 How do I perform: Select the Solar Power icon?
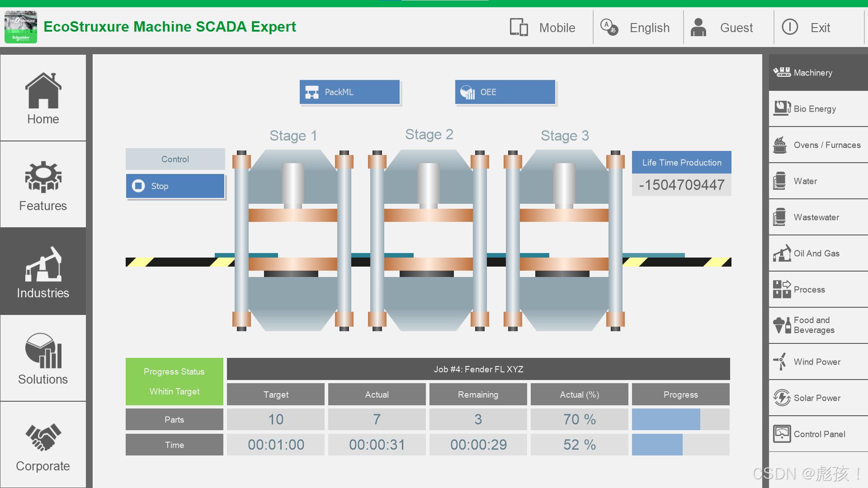click(782, 398)
